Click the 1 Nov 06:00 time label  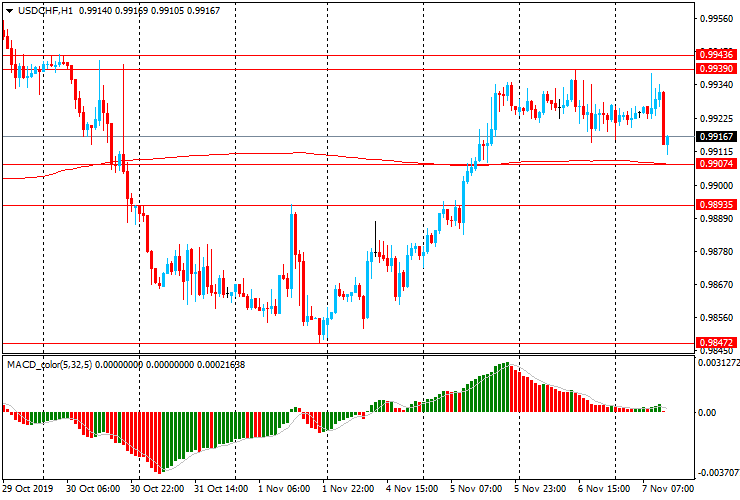pos(284,490)
